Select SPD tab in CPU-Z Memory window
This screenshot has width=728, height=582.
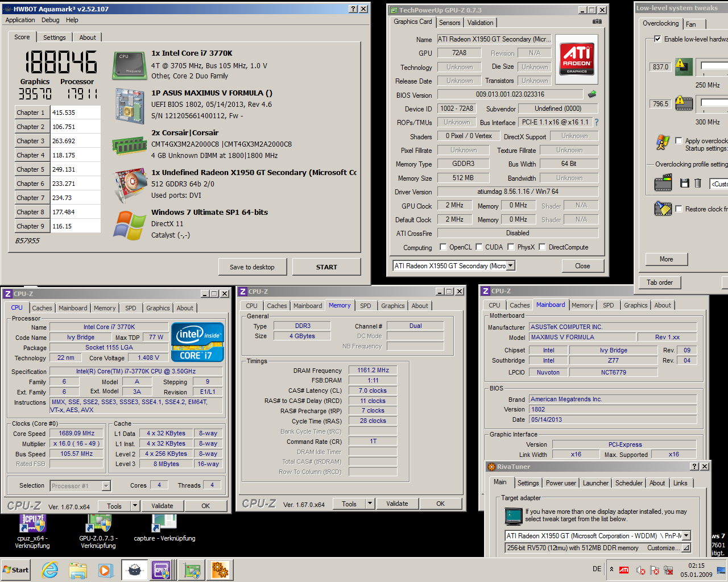[x=366, y=306]
